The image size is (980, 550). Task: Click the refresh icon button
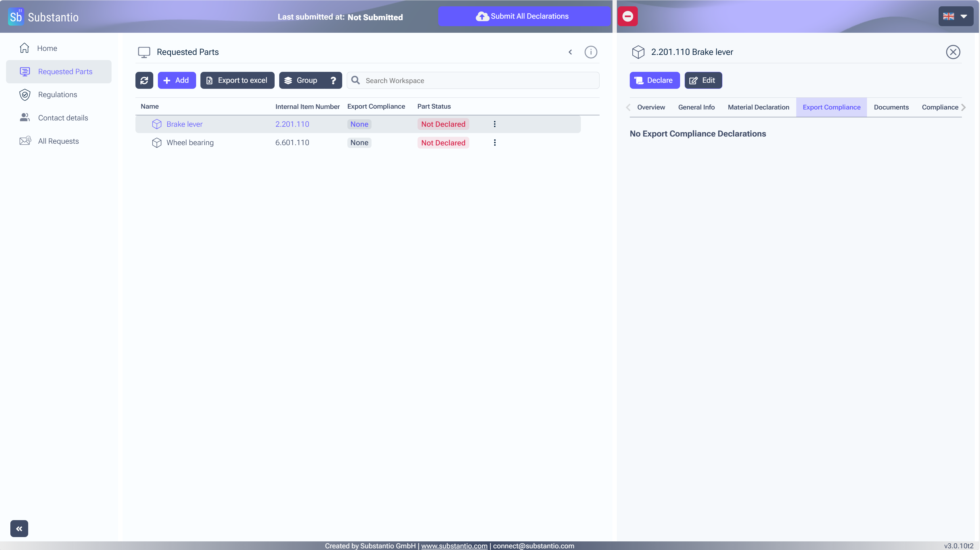click(144, 80)
